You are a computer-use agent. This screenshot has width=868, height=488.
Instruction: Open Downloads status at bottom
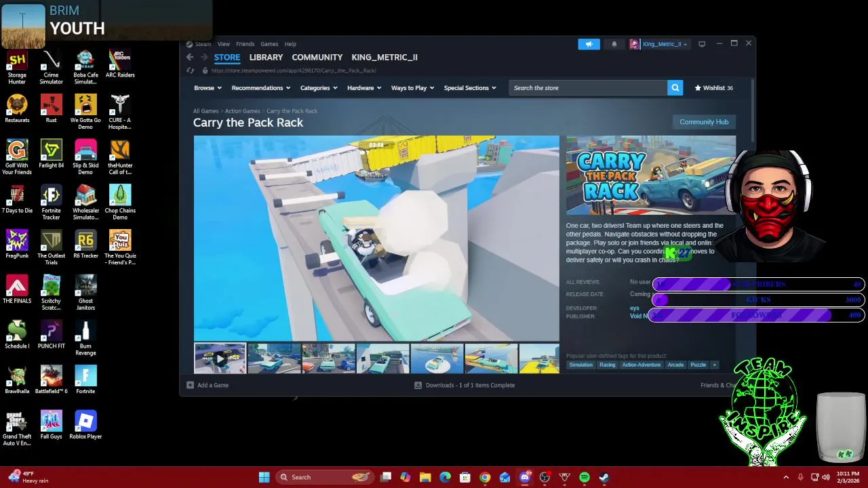pyautogui.click(x=465, y=385)
